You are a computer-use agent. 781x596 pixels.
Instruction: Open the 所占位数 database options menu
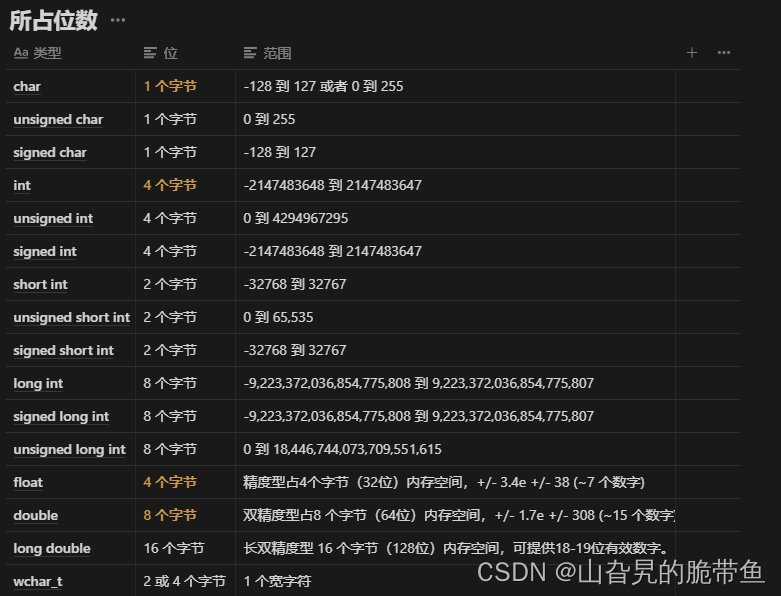coord(118,20)
